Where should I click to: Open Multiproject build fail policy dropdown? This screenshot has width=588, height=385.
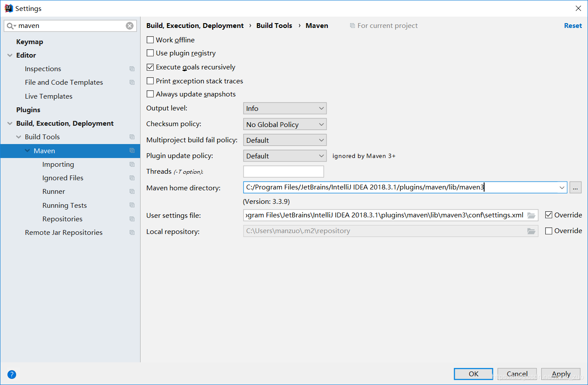tap(285, 140)
